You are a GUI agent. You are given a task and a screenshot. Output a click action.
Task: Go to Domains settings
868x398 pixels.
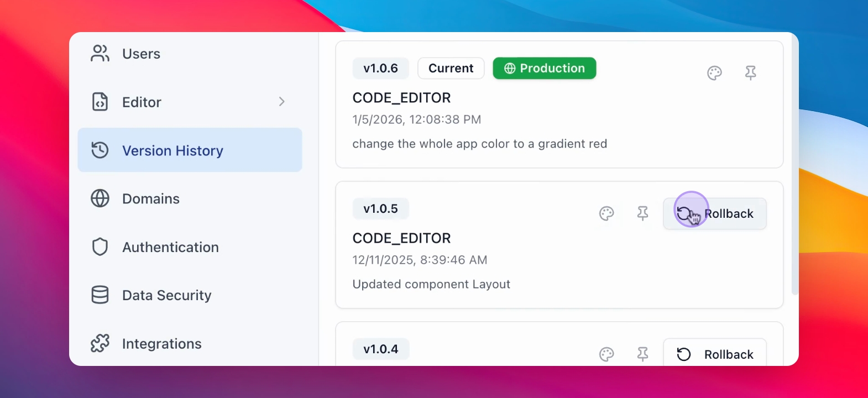(x=150, y=198)
